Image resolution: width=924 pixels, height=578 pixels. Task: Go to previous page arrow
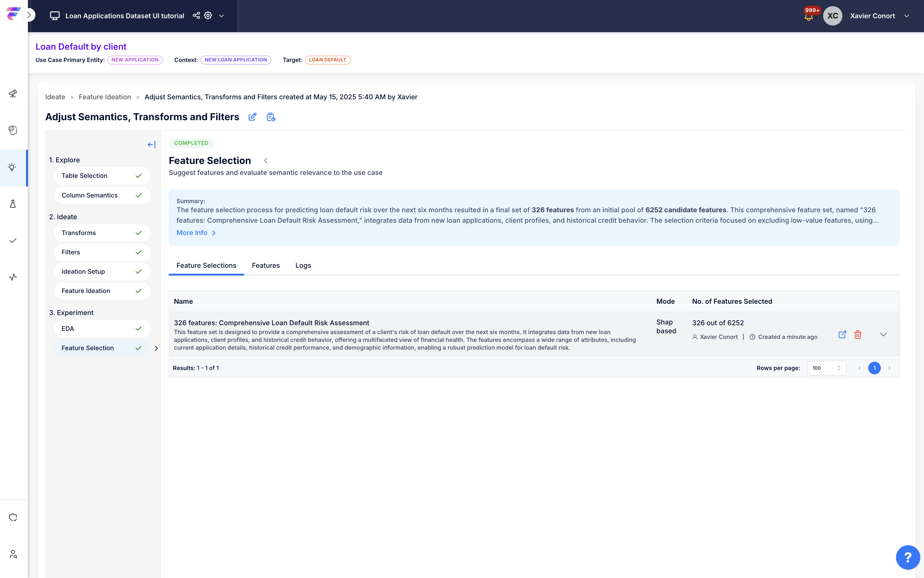[860, 368]
